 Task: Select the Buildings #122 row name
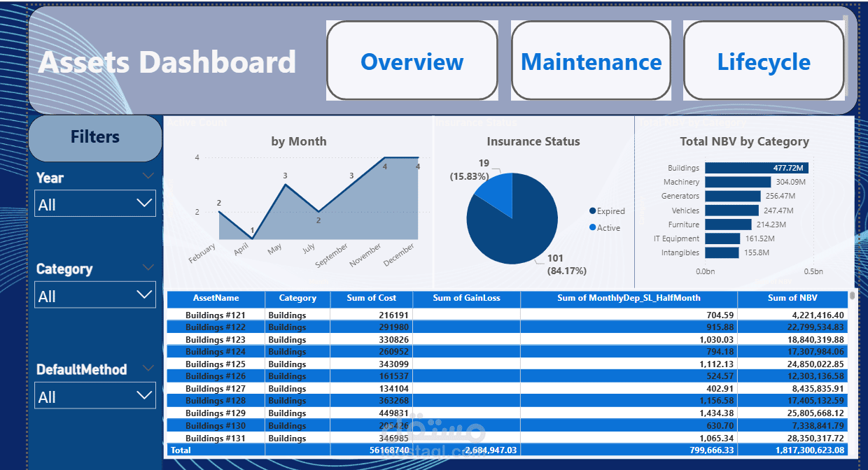(216, 327)
